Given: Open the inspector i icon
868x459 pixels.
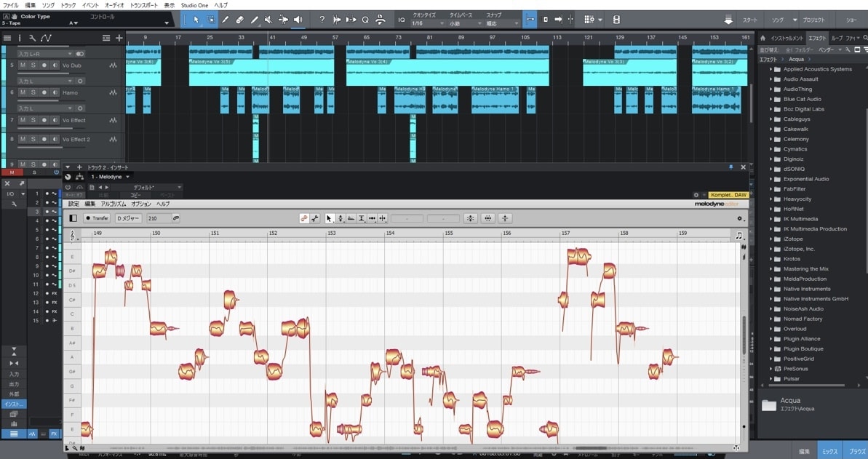Looking at the screenshot, I should (20, 39).
